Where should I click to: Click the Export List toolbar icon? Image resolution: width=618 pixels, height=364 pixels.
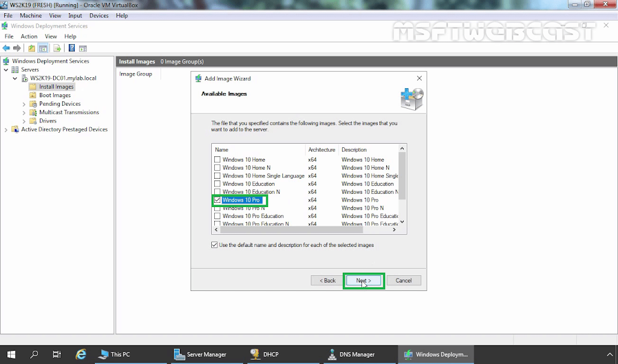coord(57,48)
